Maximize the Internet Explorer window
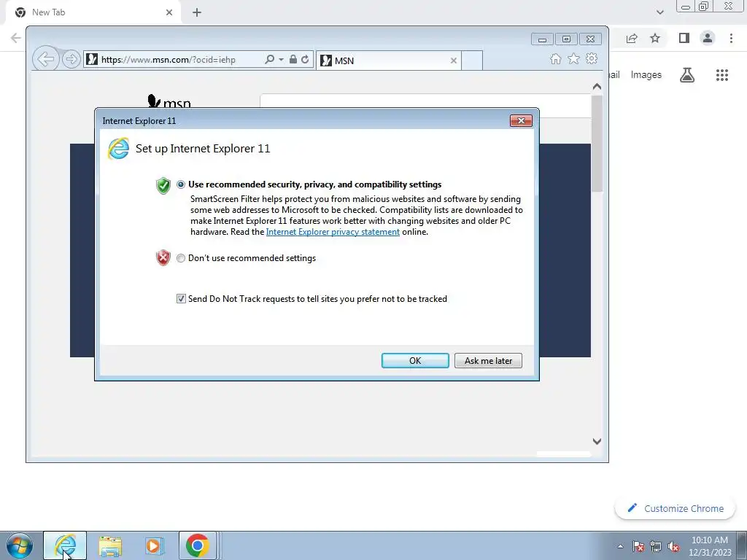The image size is (747, 560). pyautogui.click(x=566, y=39)
